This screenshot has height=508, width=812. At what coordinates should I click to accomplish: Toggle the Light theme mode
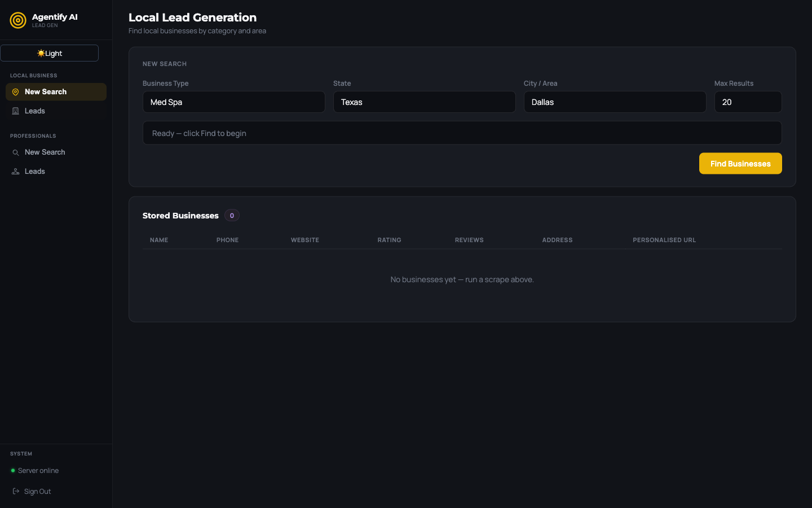pos(50,52)
